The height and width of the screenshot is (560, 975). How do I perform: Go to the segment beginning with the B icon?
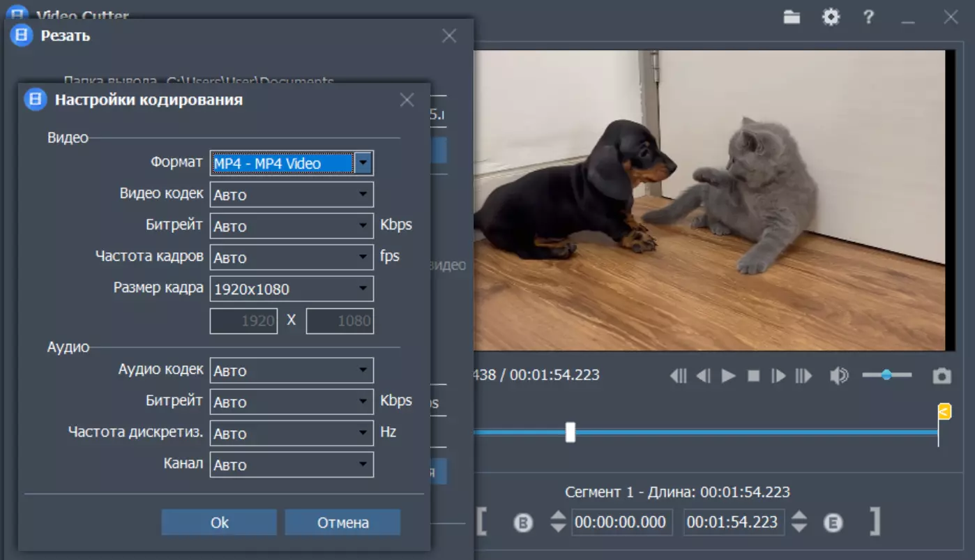[523, 522]
